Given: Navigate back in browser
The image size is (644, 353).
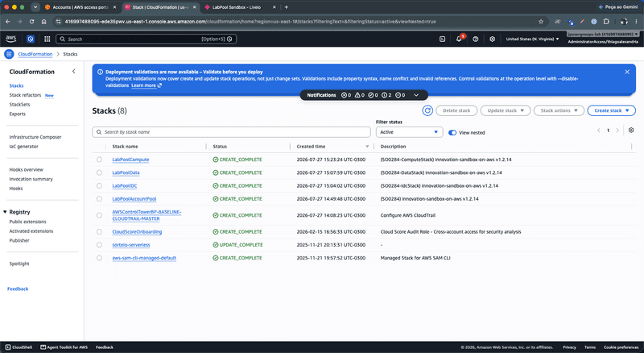Looking at the screenshot, I should click(7, 22).
